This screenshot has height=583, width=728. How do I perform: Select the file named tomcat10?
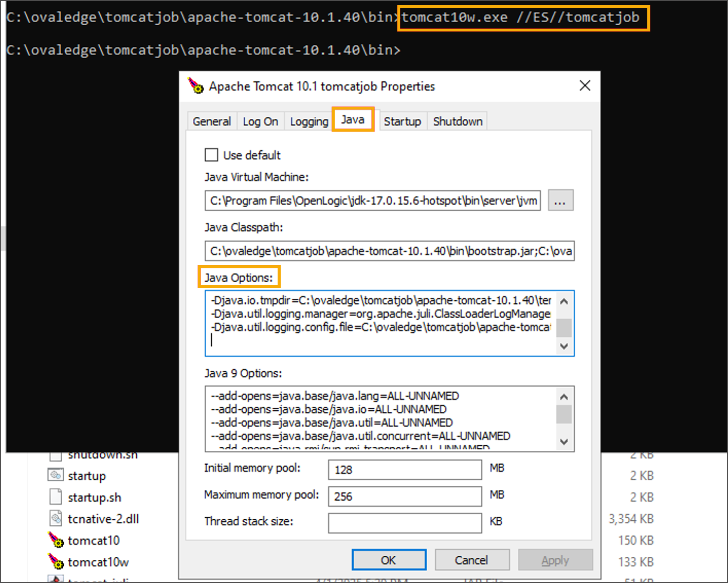coord(94,541)
